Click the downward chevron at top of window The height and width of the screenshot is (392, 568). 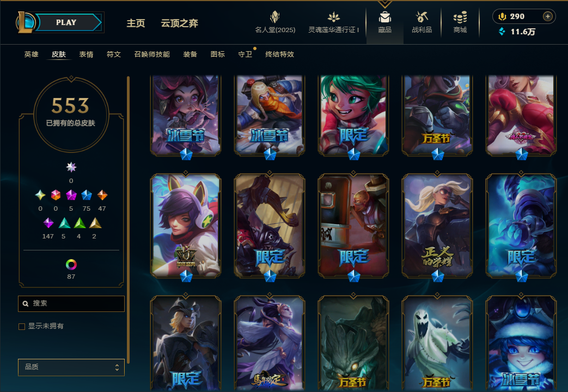[384, 4]
